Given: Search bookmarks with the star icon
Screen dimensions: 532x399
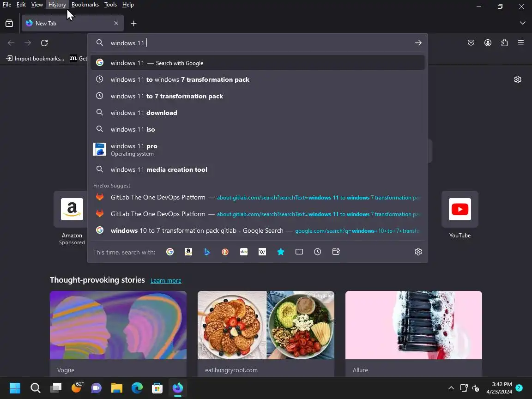Looking at the screenshot, I should point(281,252).
